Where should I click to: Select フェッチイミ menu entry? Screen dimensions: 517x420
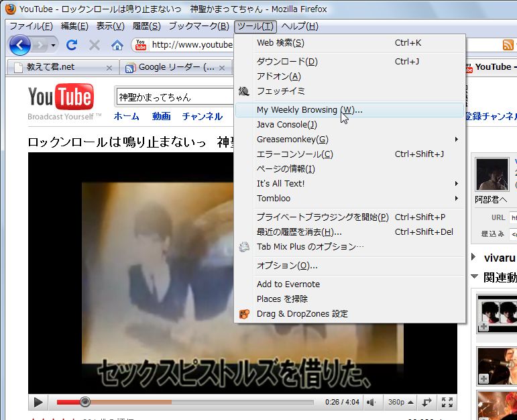click(349, 91)
